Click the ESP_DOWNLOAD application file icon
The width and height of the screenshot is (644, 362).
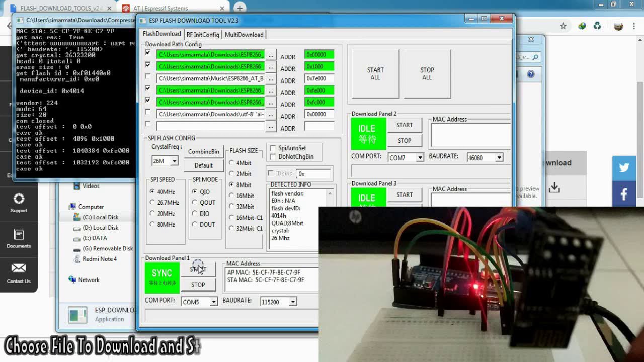pos(78,315)
